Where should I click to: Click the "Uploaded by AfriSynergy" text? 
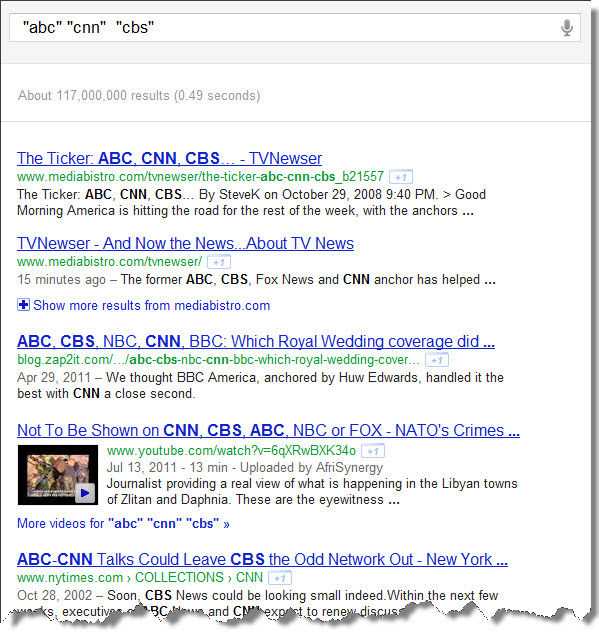311,468
